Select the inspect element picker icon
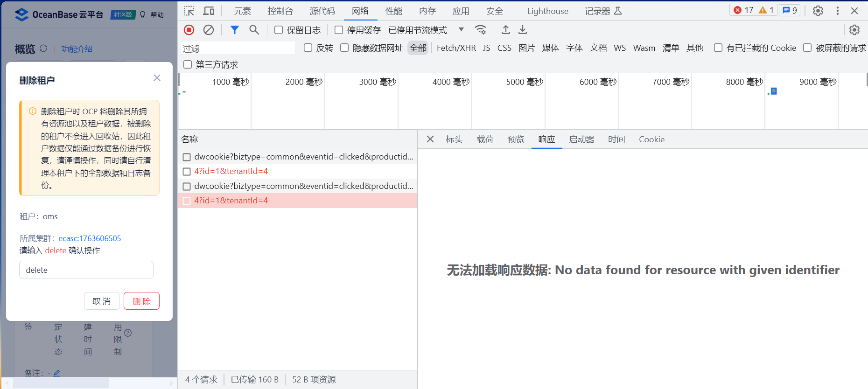Screen dimensions: 868x389 coord(189,11)
